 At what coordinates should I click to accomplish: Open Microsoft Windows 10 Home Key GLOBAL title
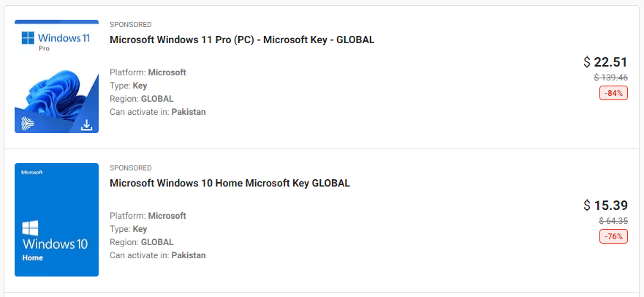click(230, 183)
